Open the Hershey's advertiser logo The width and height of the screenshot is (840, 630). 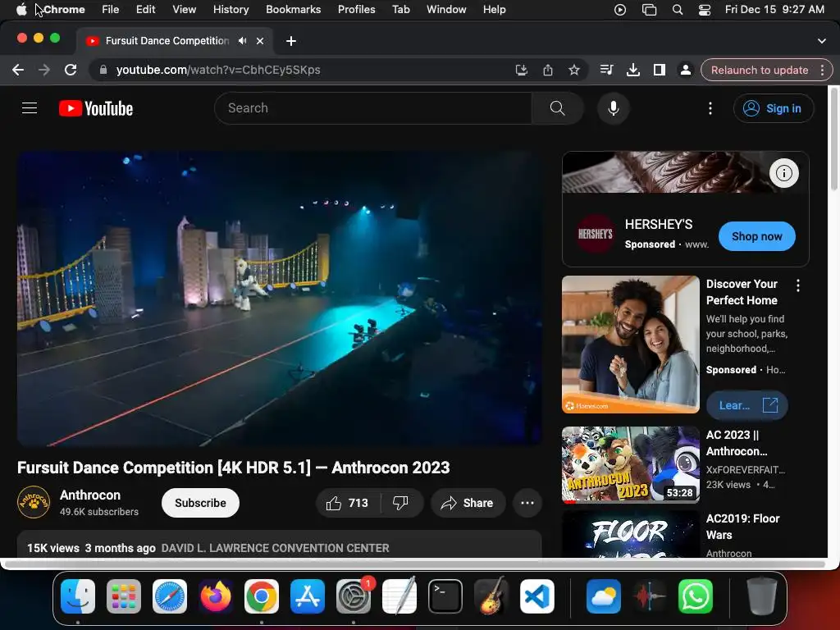coord(595,234)
